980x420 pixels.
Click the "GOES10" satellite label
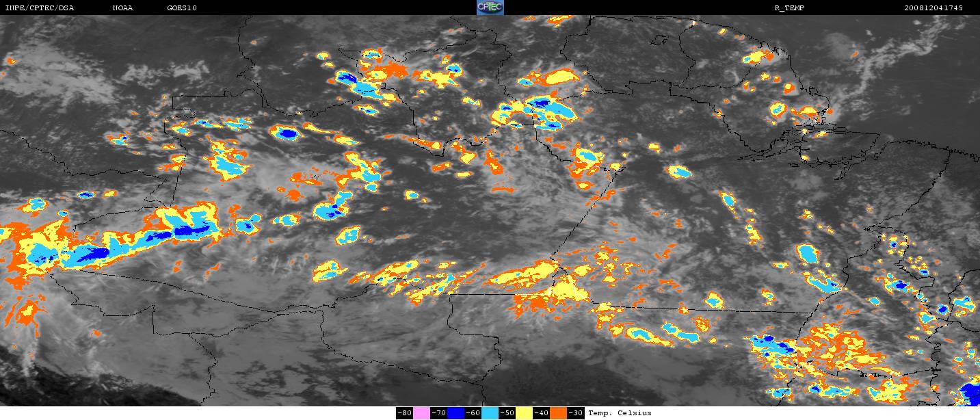[x=182, y=8]
